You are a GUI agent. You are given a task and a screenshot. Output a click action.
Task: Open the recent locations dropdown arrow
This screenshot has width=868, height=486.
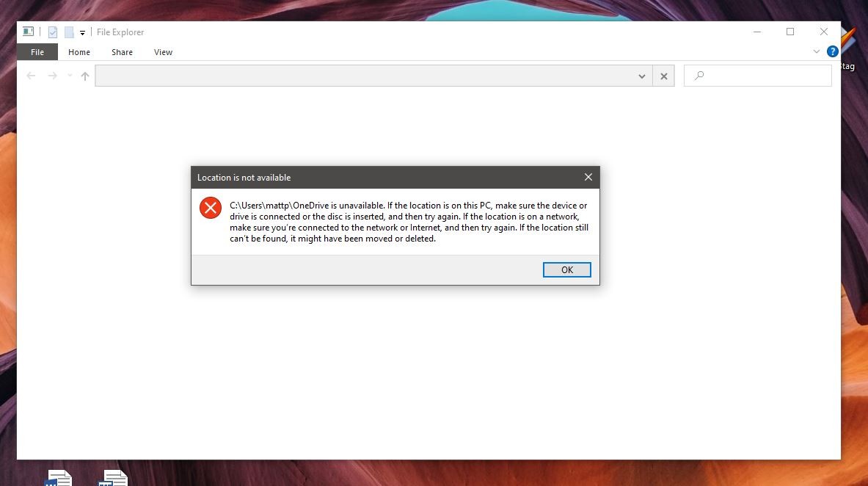[70, 76]
